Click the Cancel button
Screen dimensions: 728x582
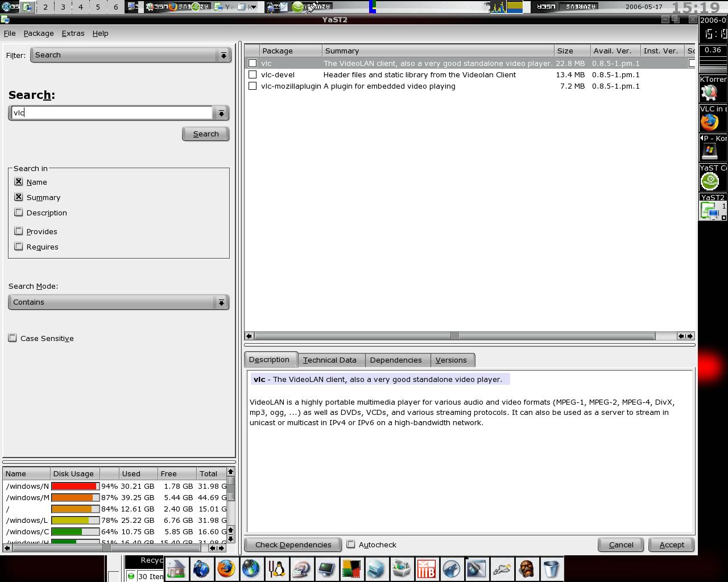tap(621, 544)
